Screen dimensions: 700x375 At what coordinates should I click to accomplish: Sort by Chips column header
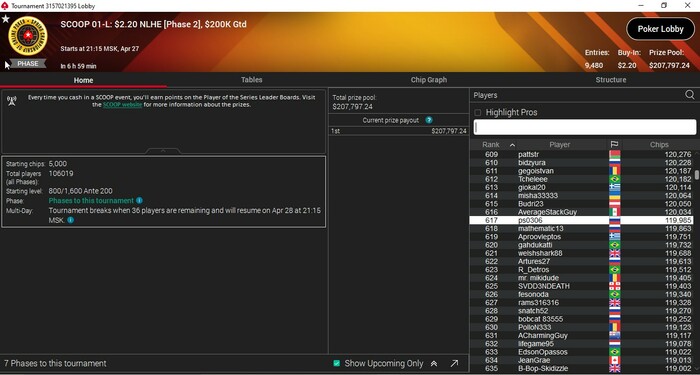(x=659, y=145)
